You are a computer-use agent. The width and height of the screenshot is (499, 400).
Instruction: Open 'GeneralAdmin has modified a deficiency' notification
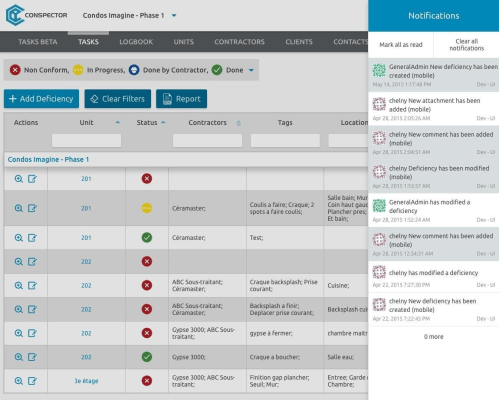[x=434, y=211]
